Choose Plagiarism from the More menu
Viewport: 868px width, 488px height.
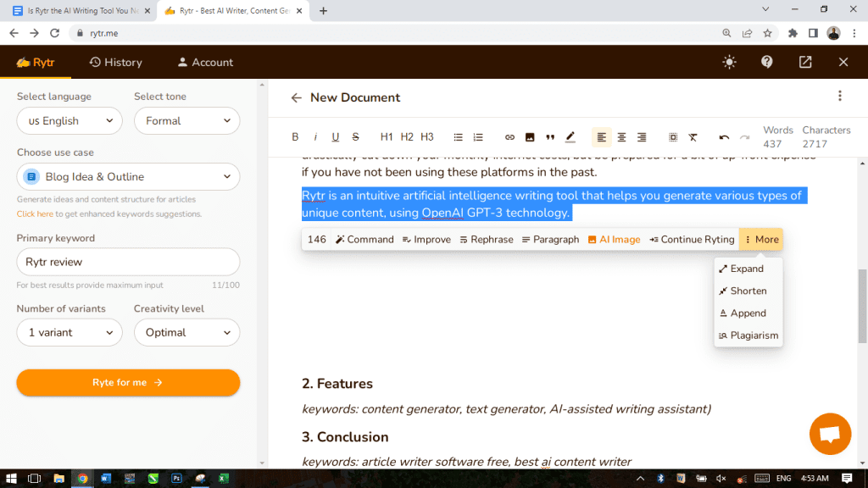tap(748, 335)
